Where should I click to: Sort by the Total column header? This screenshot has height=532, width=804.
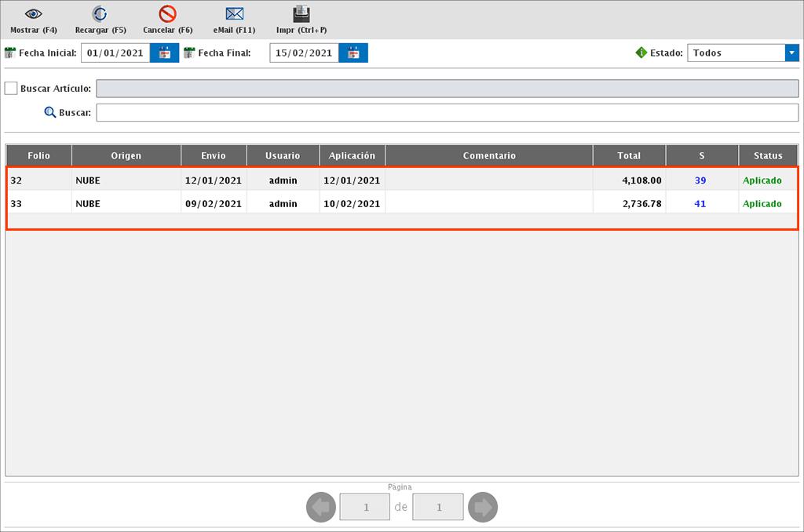coord(629,155)
